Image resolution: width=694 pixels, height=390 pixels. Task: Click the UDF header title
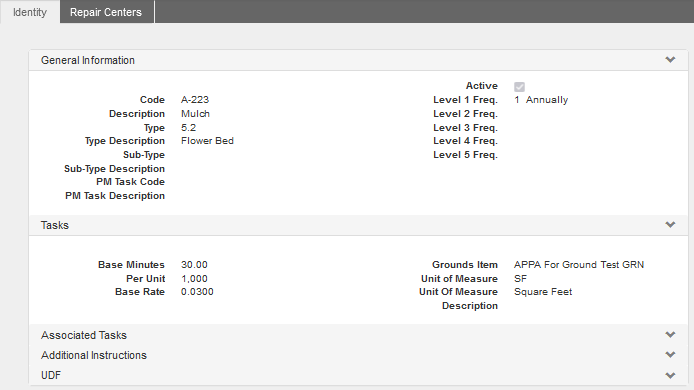pyautogui.click(x=51, y=375)
